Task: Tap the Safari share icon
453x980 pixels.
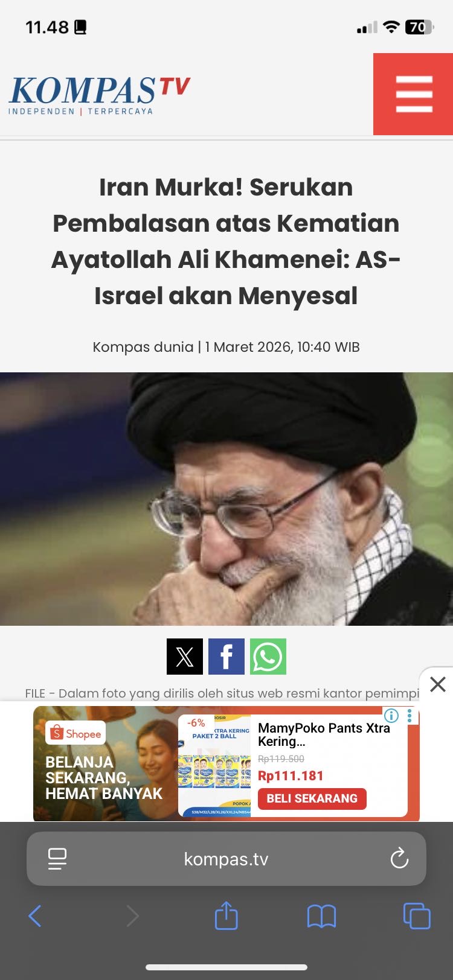Action: 226,915
